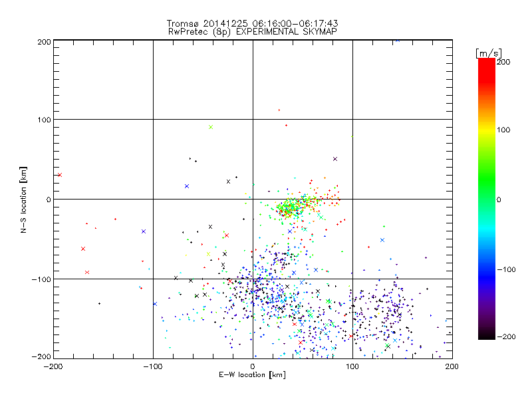This screenshot has height=399, width=532.
Task: Click the yellow-green X marker near N-S 90
Action: tap(211, 127)
